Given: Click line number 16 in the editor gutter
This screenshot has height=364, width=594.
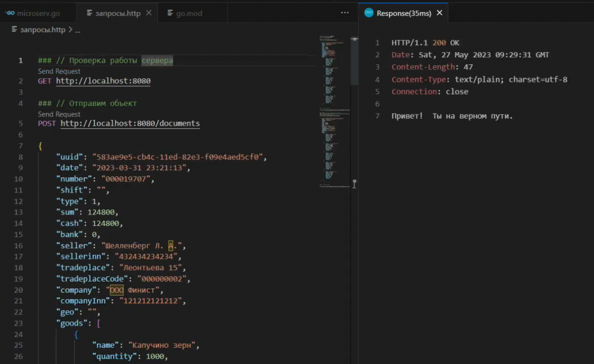Looking at the screenshot, I should tap(18, 246).
